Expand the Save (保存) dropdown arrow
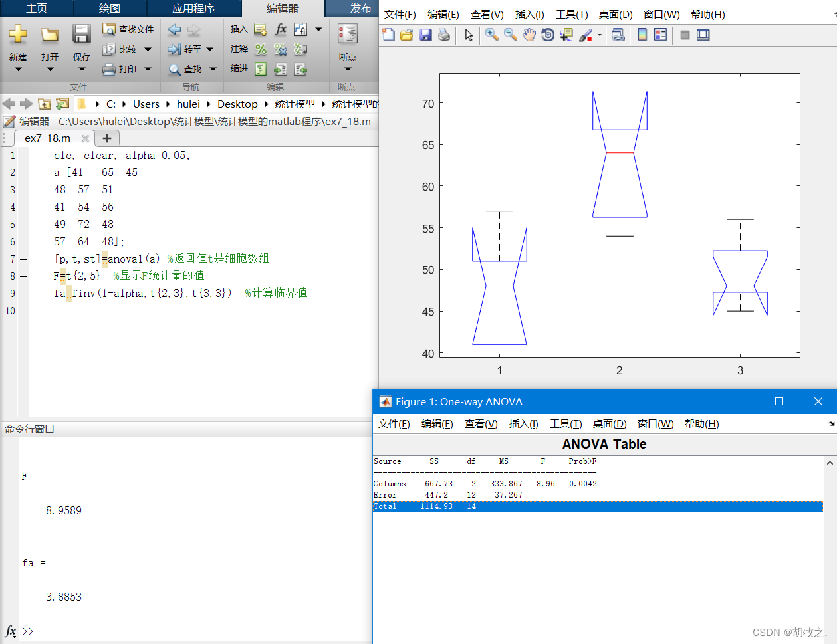This screenshot has width=837, height=644. [82, 69]
